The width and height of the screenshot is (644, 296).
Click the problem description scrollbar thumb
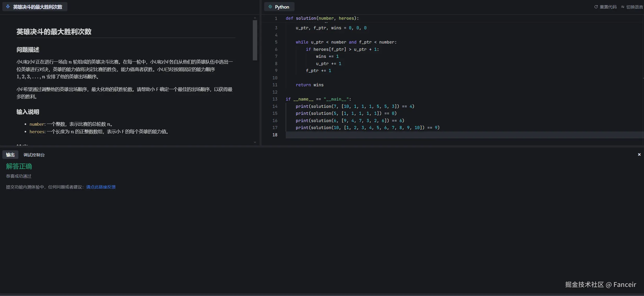coord(255,40)
